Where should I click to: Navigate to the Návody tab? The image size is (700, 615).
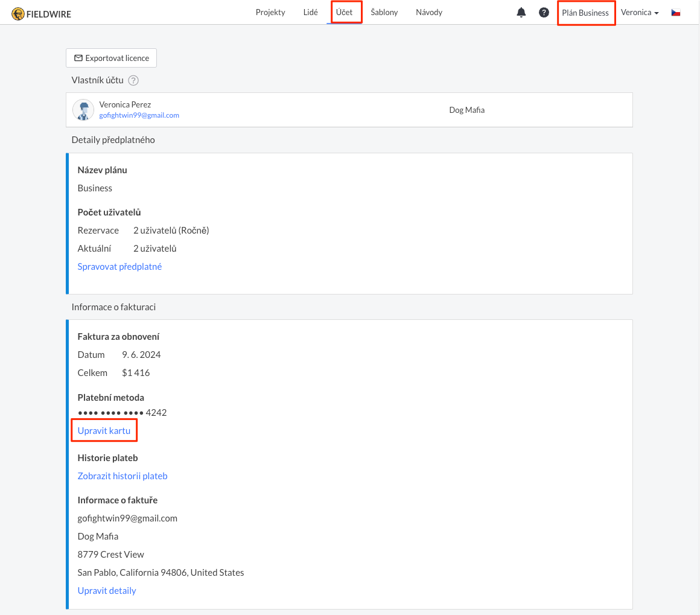click(429, 13)
